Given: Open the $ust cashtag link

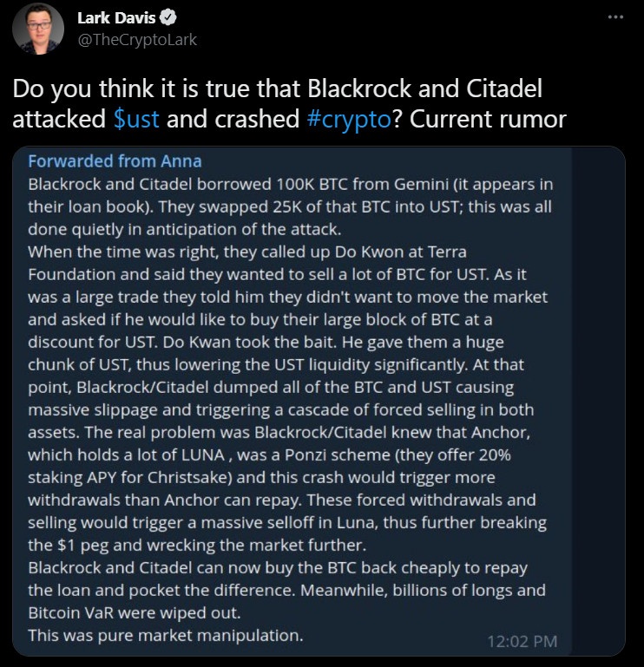Looking at the screenshot, I should click(x=136, y=119).
